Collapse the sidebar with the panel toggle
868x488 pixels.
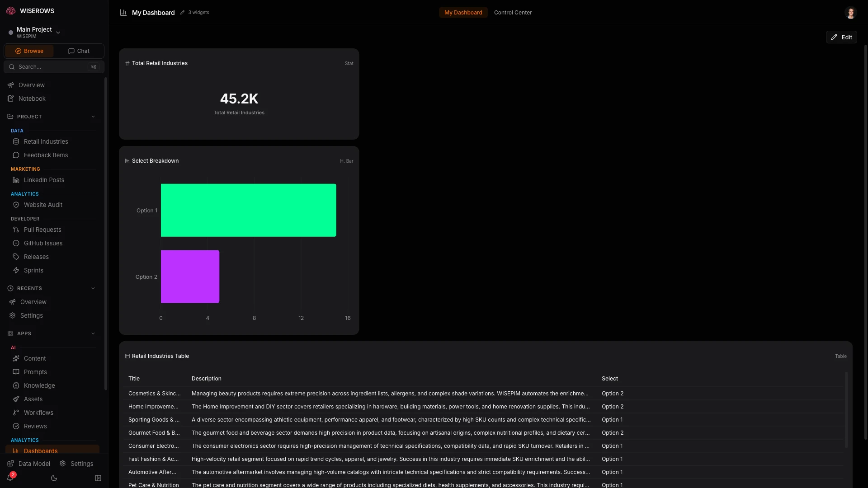[x=98, y=478]
